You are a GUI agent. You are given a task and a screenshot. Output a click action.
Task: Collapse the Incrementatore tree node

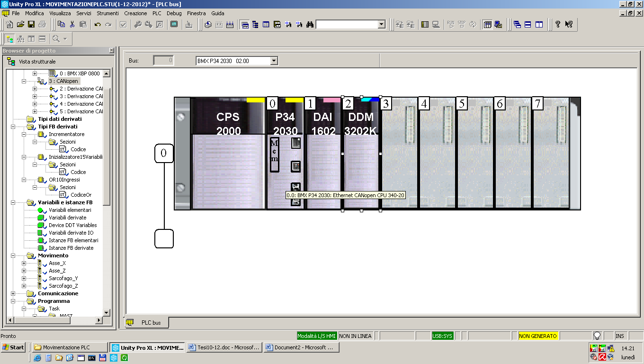click(x=24, y=134)
